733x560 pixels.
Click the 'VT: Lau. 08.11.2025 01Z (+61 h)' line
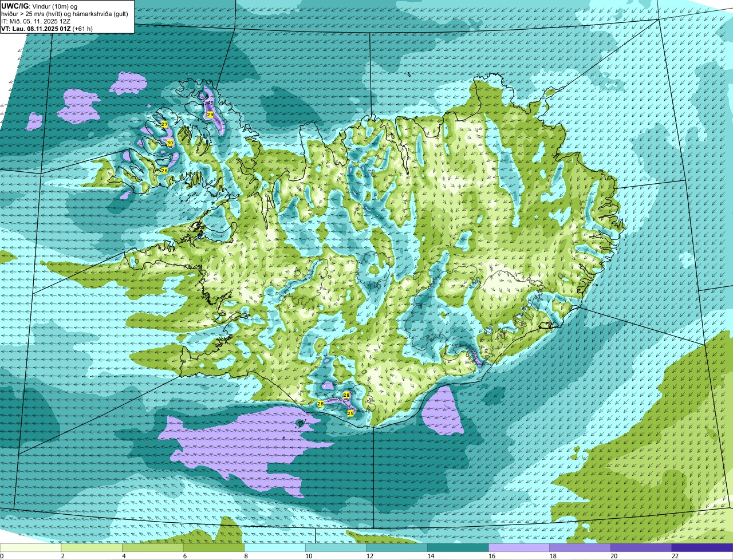click(x=47, y=28)
